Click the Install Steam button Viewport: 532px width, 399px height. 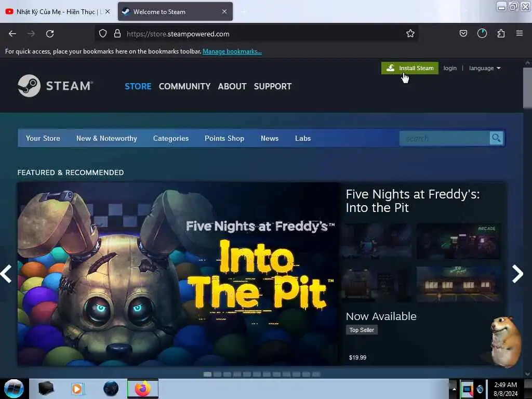point(409,68)
